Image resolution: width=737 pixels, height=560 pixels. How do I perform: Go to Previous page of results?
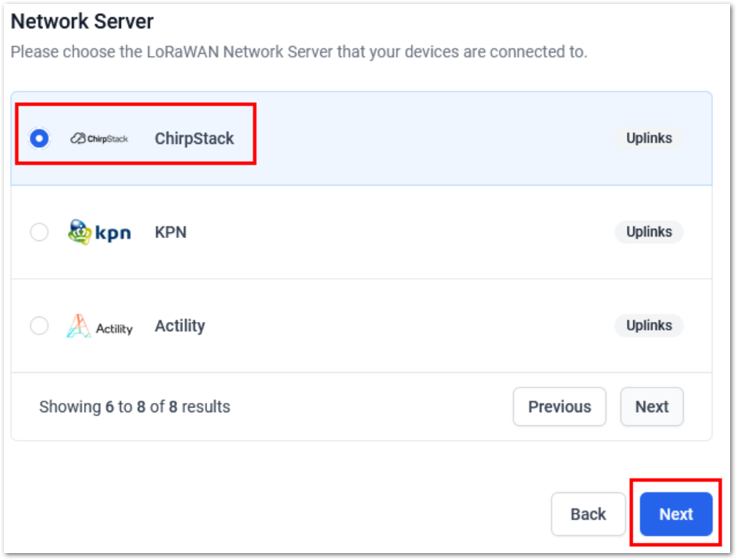559,407
